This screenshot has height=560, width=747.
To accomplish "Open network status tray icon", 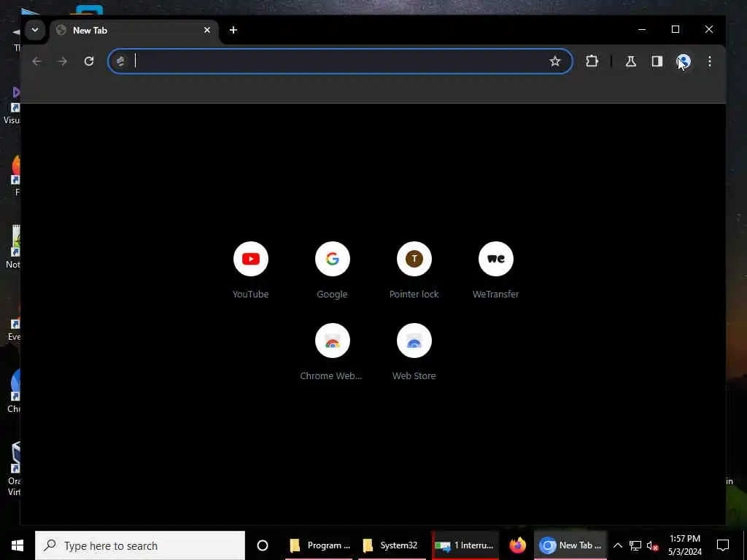I will coord(635,545).
